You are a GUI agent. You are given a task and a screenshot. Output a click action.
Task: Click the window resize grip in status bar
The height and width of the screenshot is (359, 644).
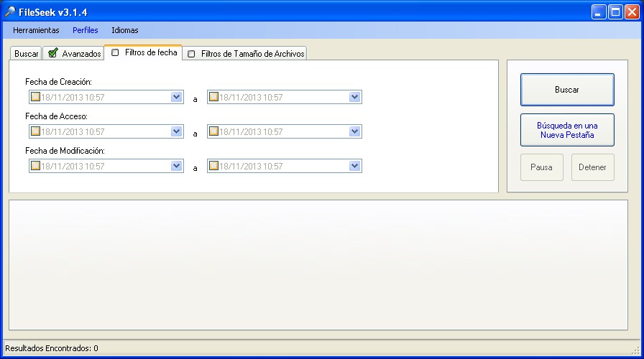point(636,350)
